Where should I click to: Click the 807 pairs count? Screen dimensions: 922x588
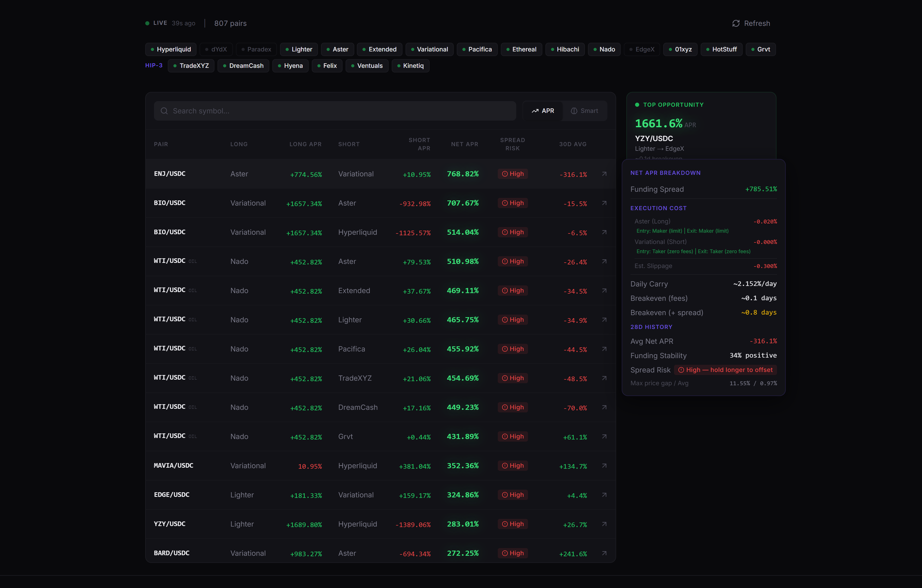(x=231, y=23)
